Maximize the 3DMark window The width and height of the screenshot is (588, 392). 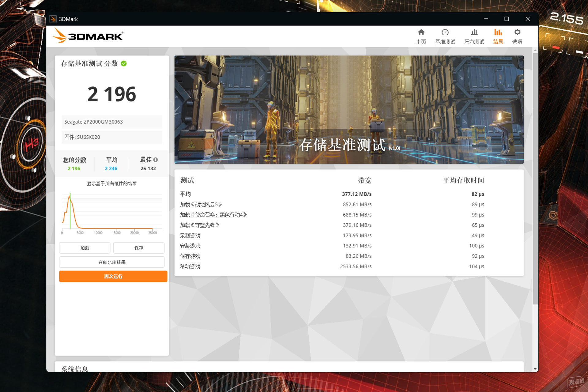507,19
